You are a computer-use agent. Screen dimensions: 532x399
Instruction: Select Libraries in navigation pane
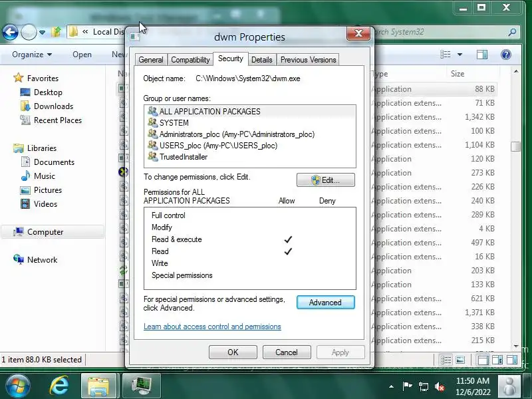click(42, 148)
